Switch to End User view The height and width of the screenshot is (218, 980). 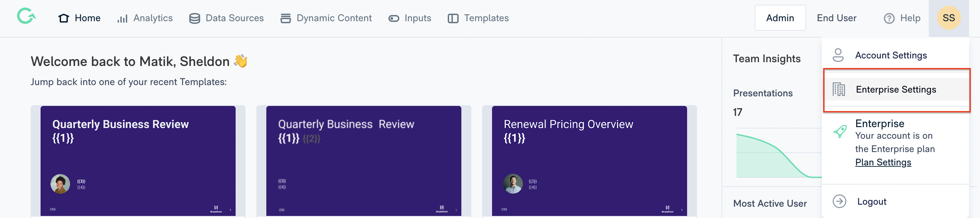tap(836, 18)
